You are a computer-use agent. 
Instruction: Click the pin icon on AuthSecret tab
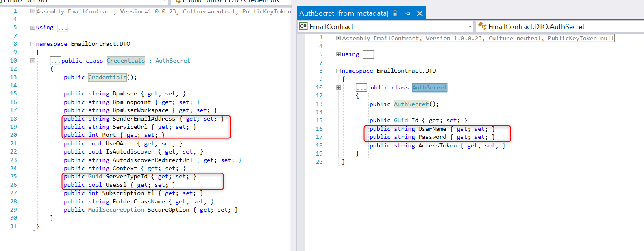click(x=407, y=13)
